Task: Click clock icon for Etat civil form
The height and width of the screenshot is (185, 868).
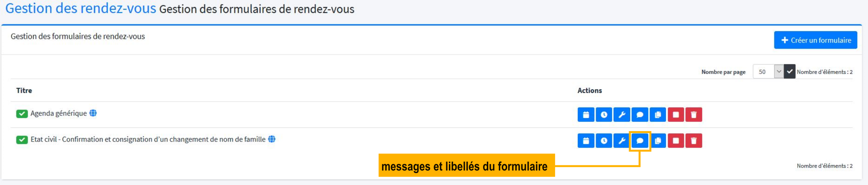Action: [604, 141]
